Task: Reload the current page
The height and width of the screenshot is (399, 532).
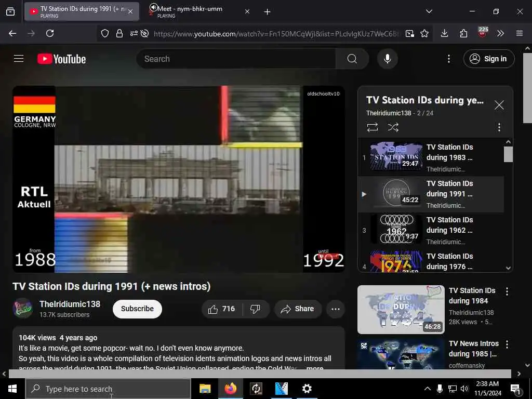Action: [50, 33]
